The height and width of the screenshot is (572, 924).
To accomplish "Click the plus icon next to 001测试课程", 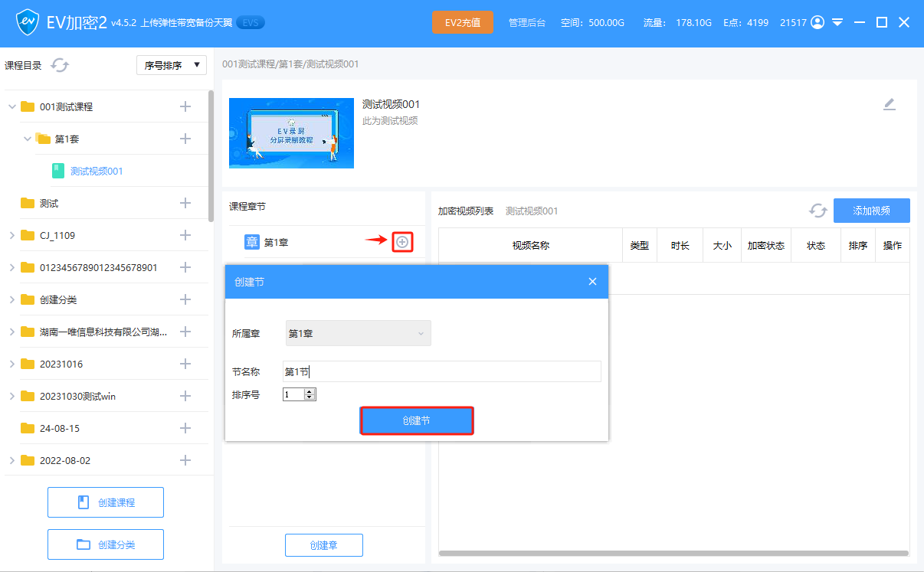I will [185, 106].
